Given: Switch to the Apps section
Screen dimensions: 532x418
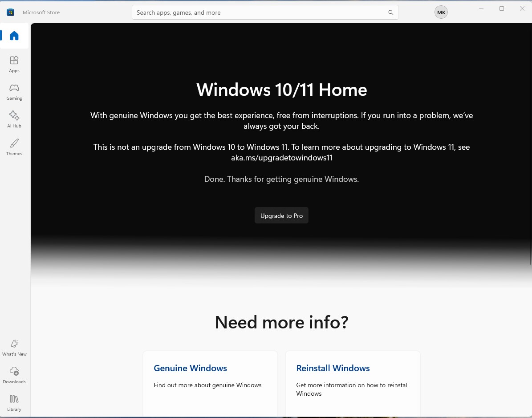Looking at the screenshot, I should [14, 63].
